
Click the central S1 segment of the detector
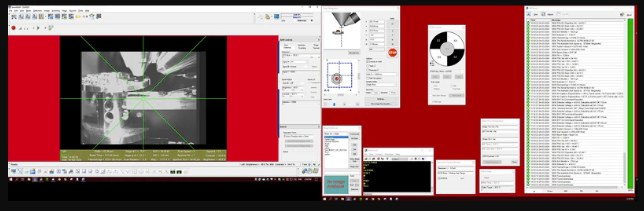(447, 49)
